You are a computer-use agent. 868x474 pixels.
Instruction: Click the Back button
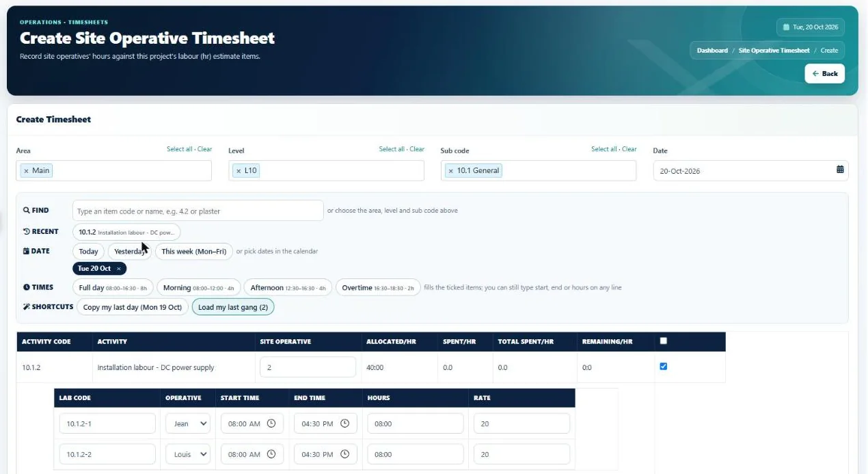click(825, 73)
